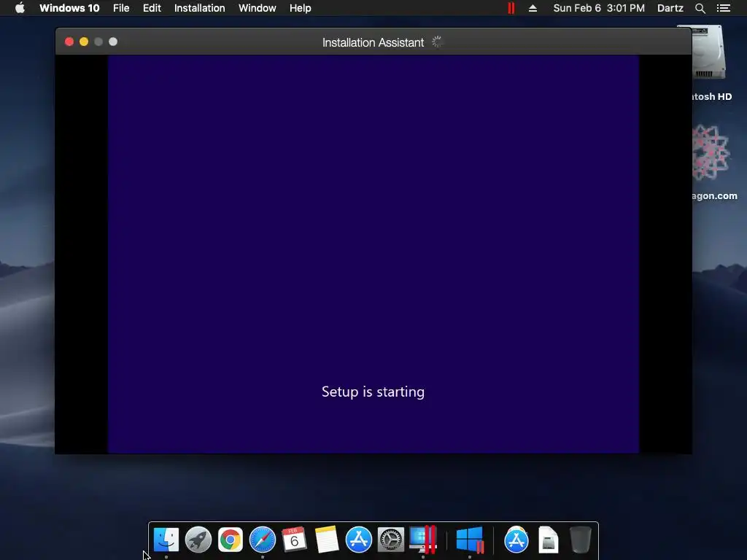This screenshot has width=747, height=560.
Task: Open Calendar from the Dock
Action: (x=295, y=540)
